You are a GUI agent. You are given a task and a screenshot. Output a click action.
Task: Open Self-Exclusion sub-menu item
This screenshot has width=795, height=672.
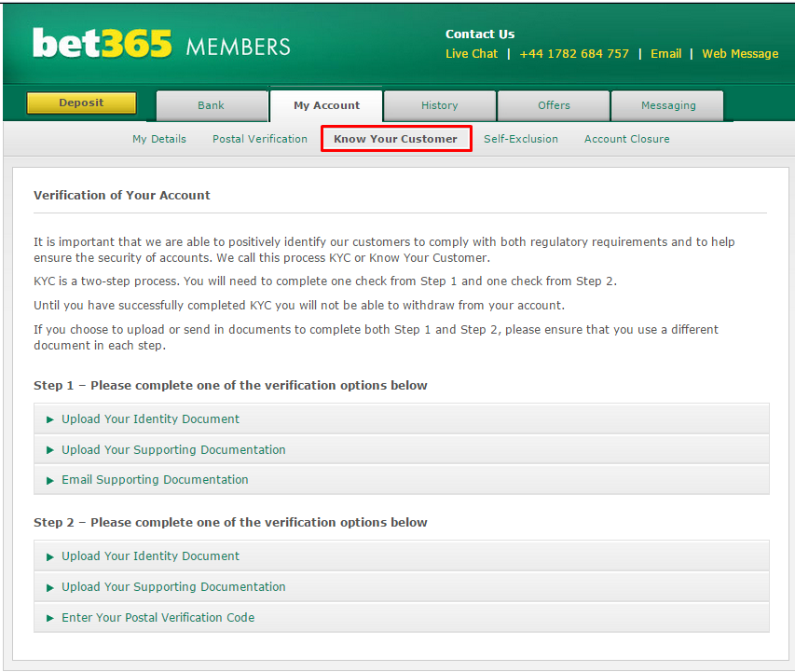click(521, 139)
